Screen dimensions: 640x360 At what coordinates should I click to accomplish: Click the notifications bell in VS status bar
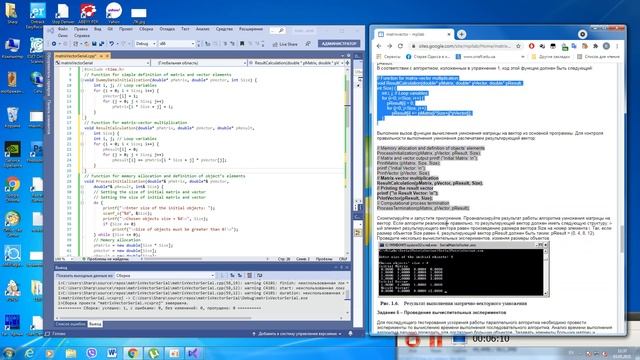click(350, 333)
